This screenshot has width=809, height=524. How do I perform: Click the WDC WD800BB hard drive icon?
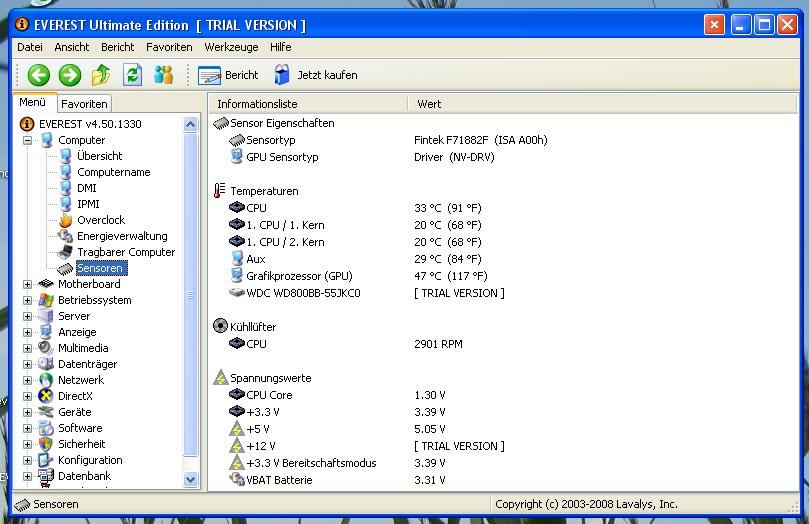[237, 292]
